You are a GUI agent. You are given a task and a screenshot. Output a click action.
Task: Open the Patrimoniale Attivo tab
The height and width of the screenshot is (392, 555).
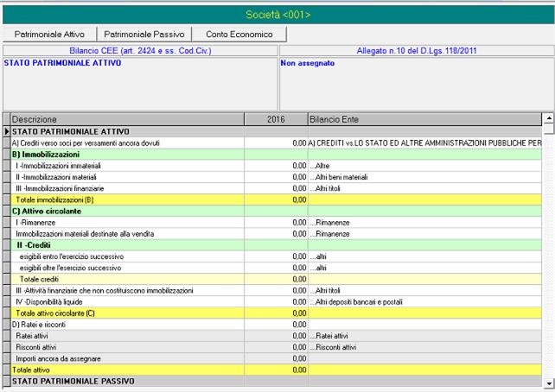pos(50,34)
